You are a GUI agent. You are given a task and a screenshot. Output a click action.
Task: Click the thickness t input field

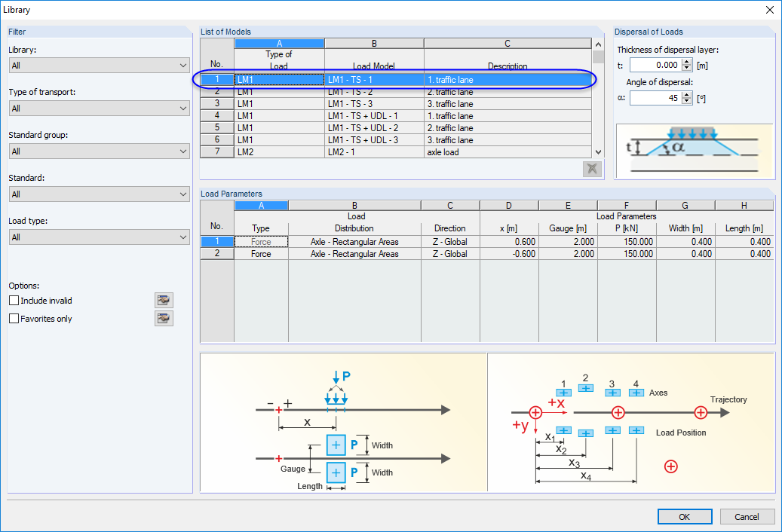[656, 66]
